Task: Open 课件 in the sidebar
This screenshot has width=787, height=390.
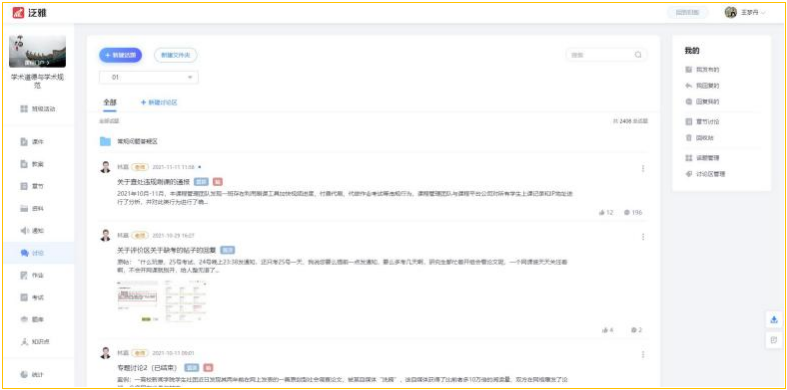Action: tap(33, 142)
